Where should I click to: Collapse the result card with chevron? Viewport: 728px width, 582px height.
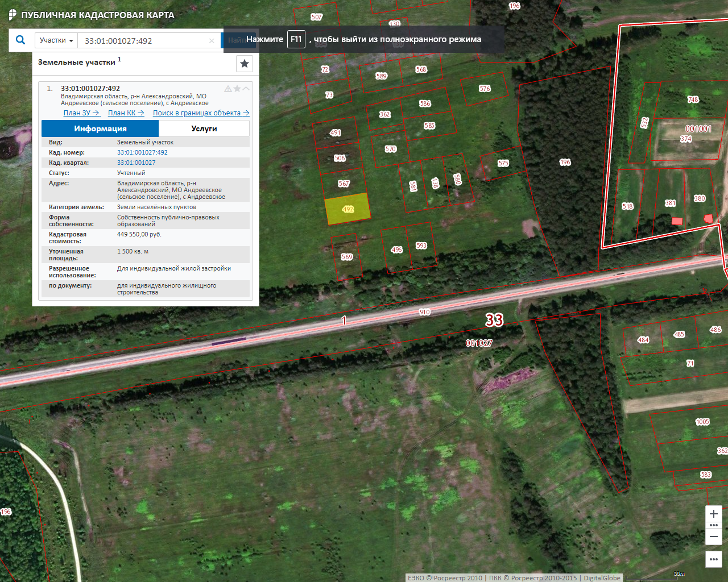(246, 89)
